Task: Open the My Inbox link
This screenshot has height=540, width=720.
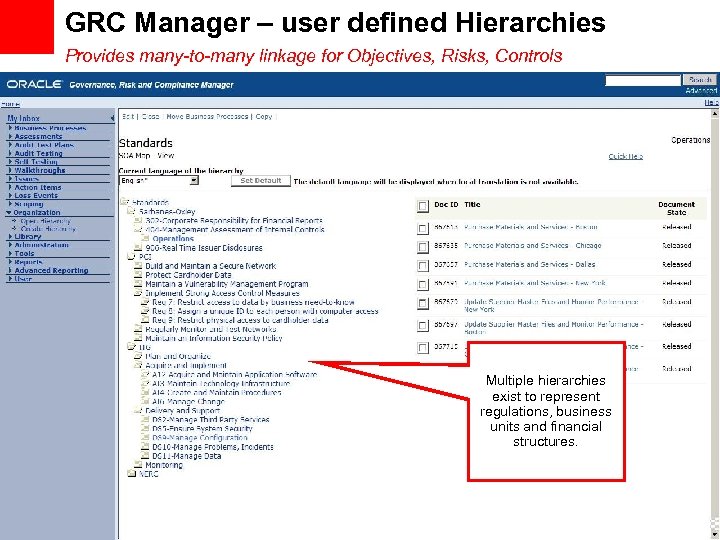Action: pyautogui.click(x=23, y=118)
